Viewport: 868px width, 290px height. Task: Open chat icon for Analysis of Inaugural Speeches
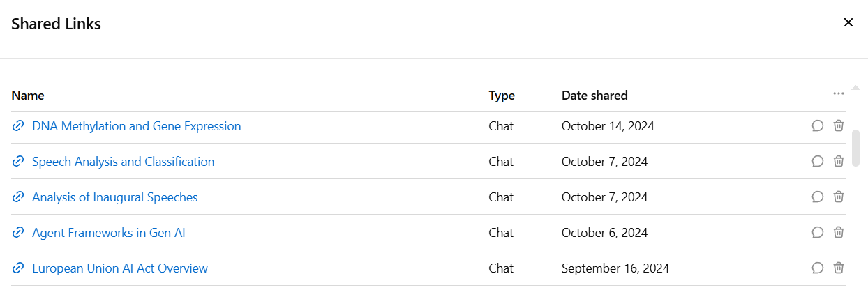[x=818, y=197]
